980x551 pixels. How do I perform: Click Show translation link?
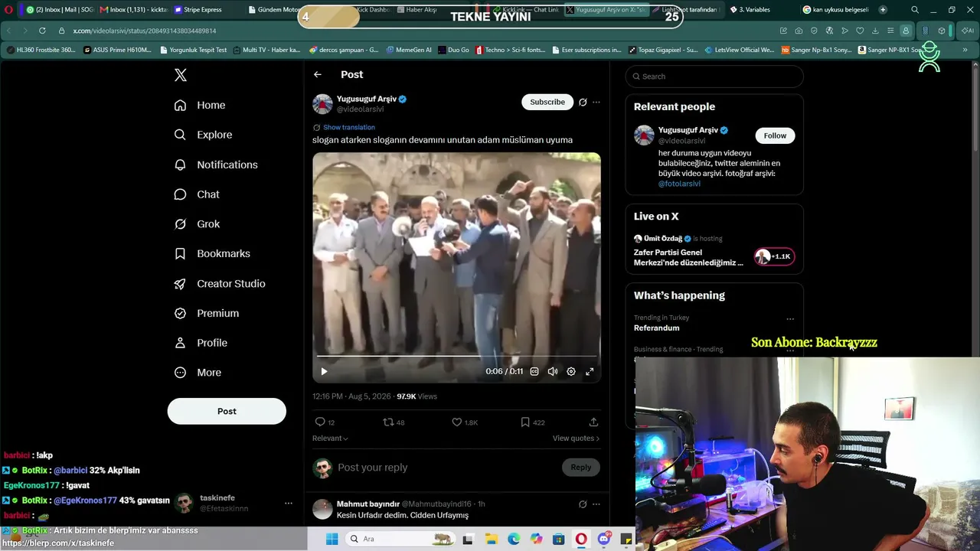[x=349, y=127]
